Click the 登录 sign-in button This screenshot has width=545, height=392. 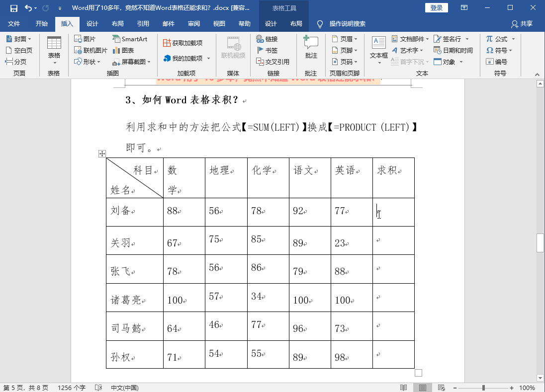click(x=436, y=8)
